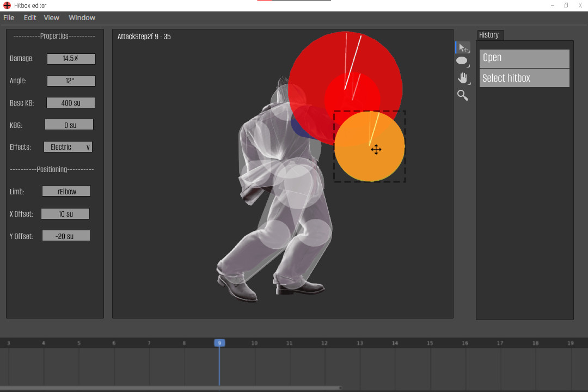Select the Zoom magnifier tool

click(x=462, y=95)
